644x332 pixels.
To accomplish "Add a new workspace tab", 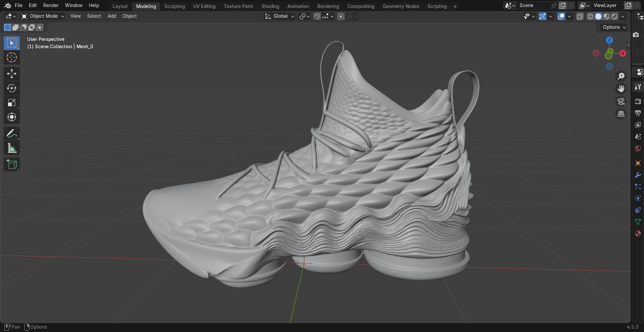I will point(455,6).
